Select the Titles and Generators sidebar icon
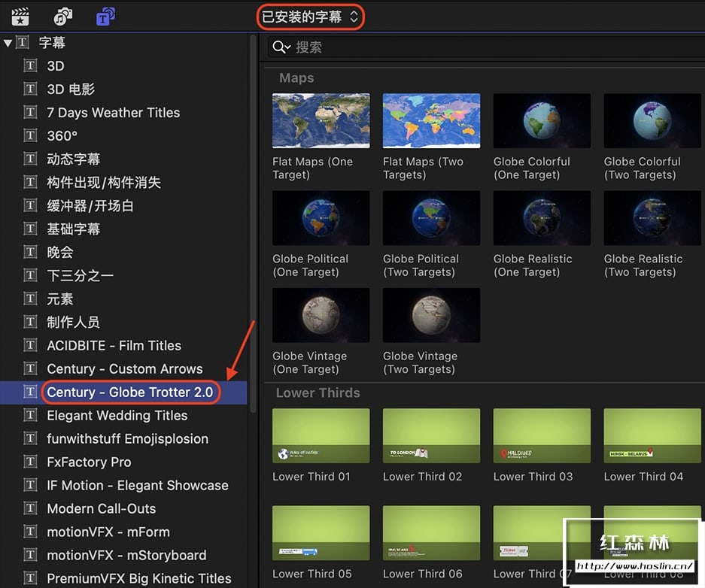Image resolution: width=705 pixels, height=588 pixels. 106,16
